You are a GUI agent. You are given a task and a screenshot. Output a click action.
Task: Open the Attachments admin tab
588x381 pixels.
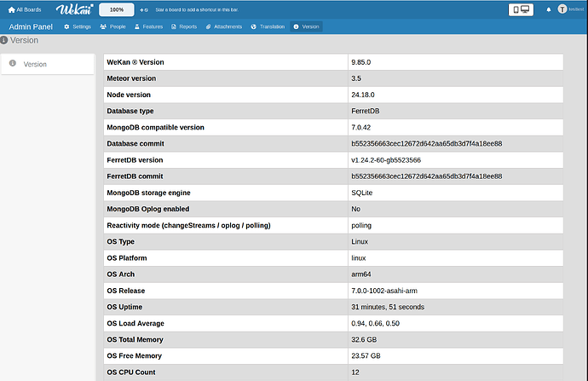224,26
